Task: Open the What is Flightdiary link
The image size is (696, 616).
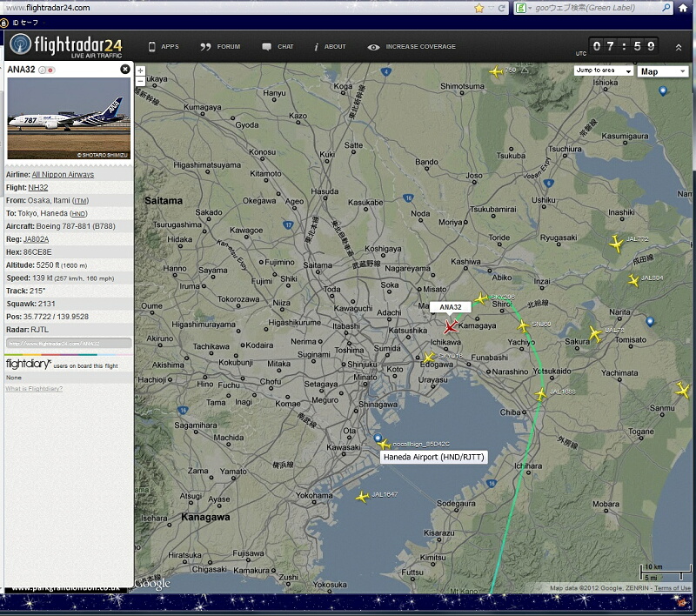Action: click(34, 388)
